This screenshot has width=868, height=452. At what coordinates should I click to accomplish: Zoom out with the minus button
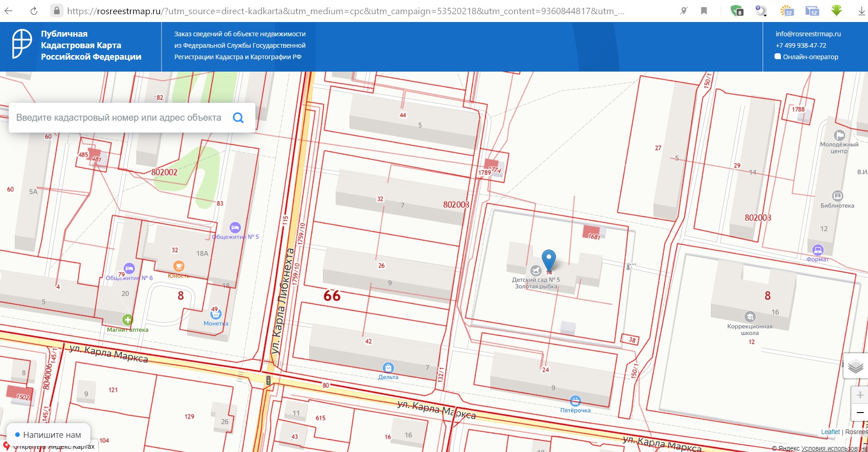pos(859,413)
